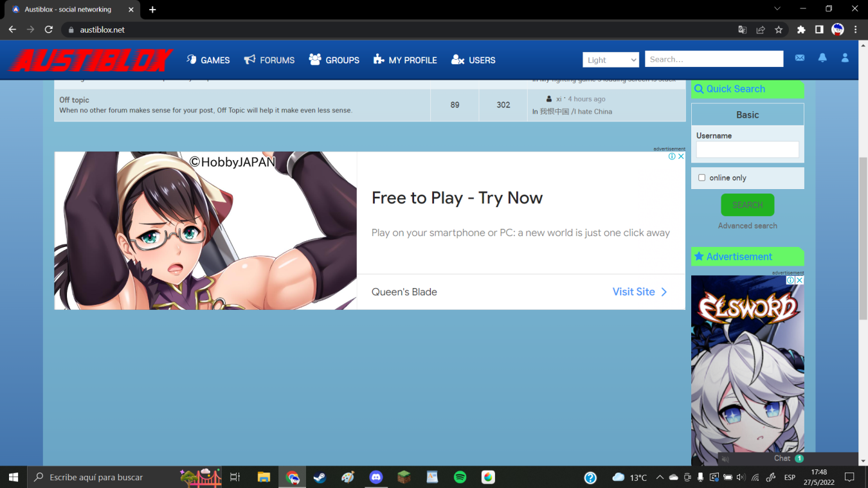Show hidden system tray icons
Image resolution: width=868 pixels, height=488 pixels.
[660, 478]
